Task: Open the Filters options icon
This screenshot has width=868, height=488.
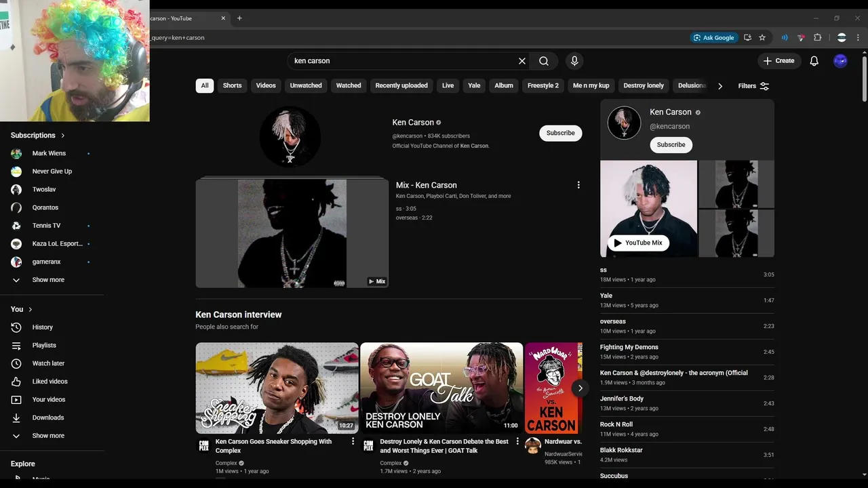Action: coord(764,86)
